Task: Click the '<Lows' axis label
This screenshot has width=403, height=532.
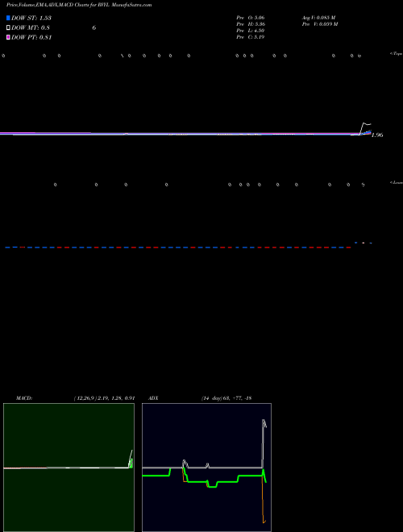Action: [x=396, y=182]
